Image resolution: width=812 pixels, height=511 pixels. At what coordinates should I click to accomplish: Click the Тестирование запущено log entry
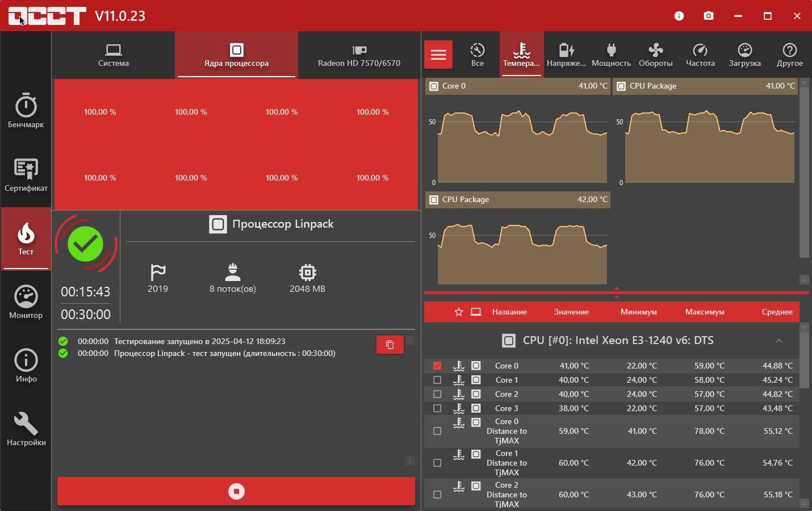click(x=200, y=341)
